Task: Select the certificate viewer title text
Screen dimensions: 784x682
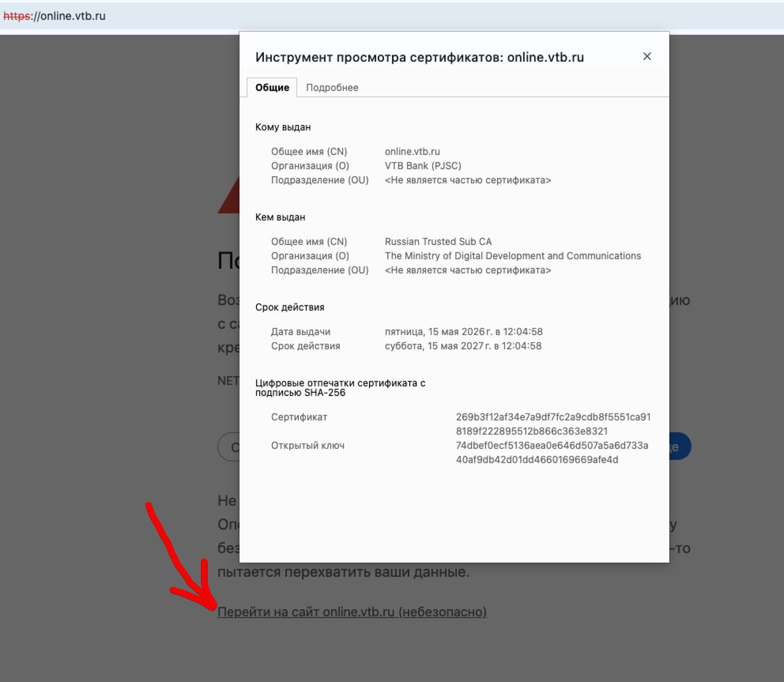Action: point(420,58)
